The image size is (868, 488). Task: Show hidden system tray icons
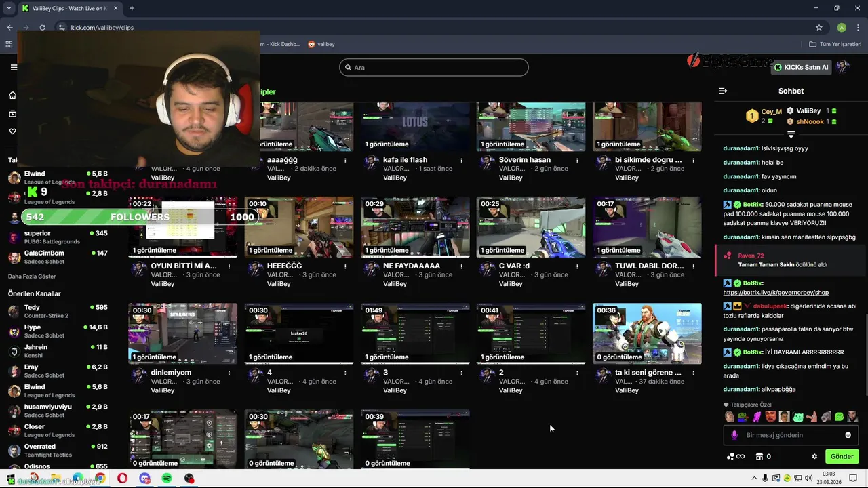(754, 479)
